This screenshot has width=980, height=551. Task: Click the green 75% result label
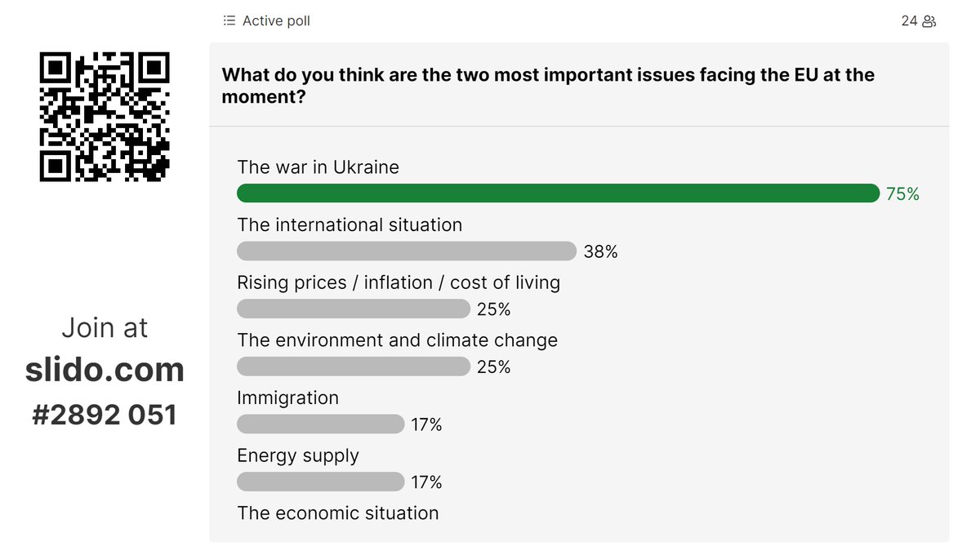tap(902, 194)
